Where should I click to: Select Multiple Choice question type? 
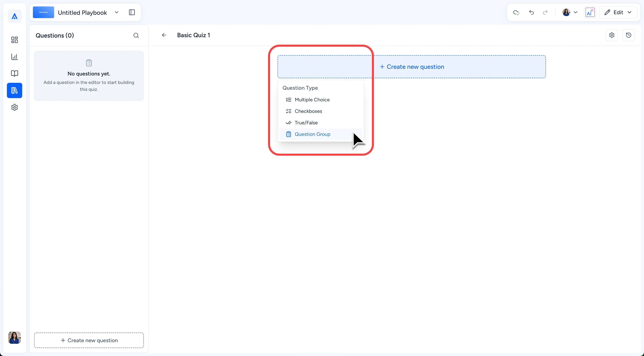pyautogui.click(x=321, y=100)
